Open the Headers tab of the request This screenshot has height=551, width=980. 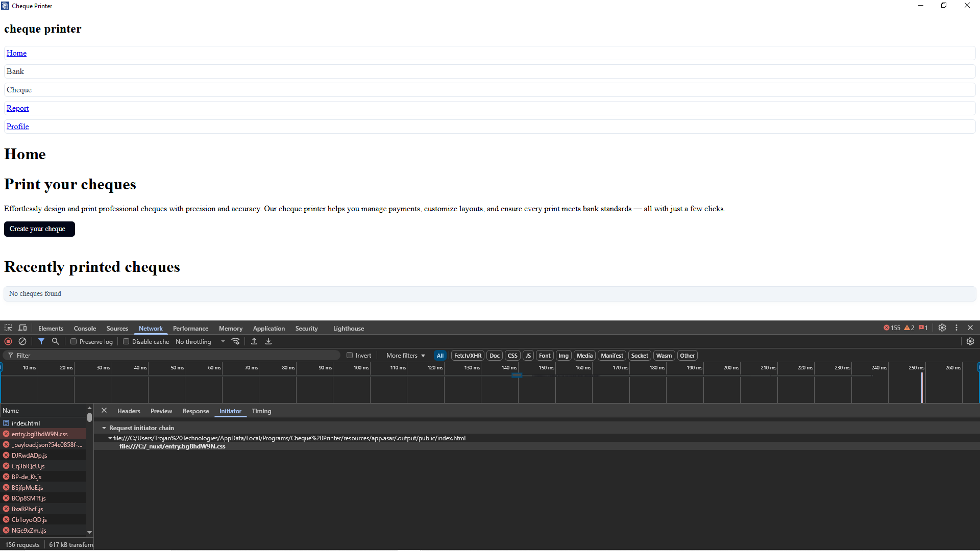click(x=129, y=411)
